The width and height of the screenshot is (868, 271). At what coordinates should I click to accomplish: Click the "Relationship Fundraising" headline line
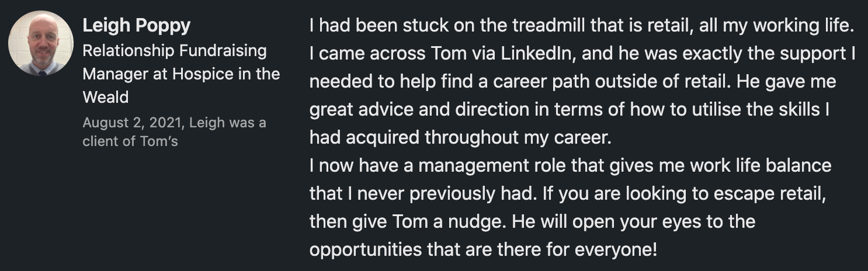click(x=174, y=51)
